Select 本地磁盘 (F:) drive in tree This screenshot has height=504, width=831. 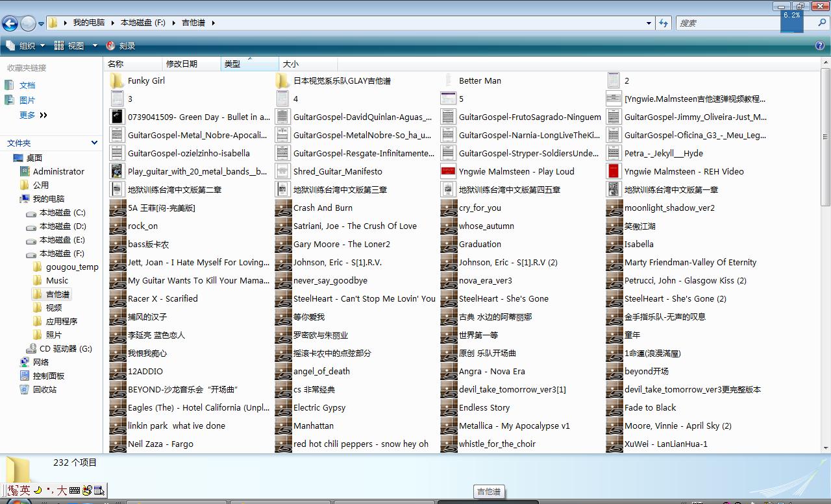[x=56, y=253]
